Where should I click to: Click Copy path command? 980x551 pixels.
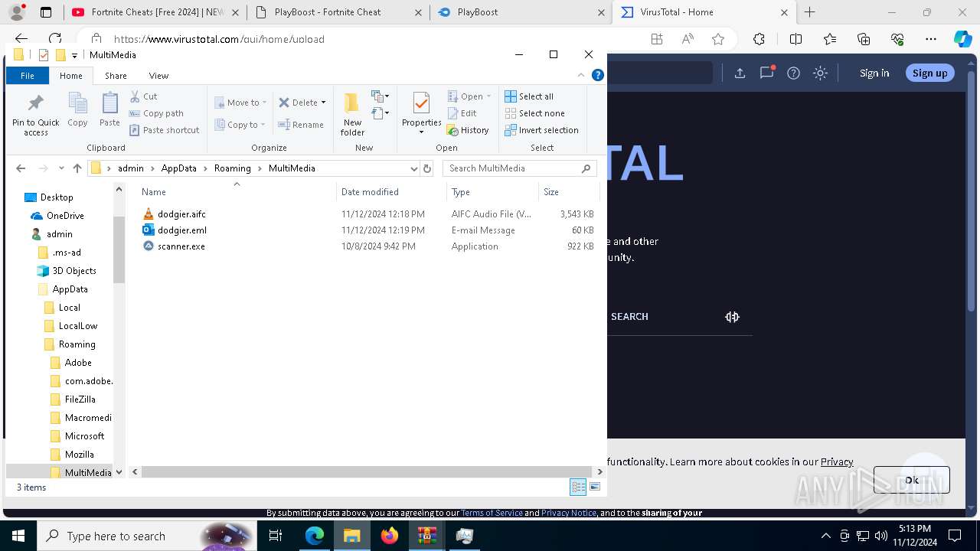click(x=156, y=113)
